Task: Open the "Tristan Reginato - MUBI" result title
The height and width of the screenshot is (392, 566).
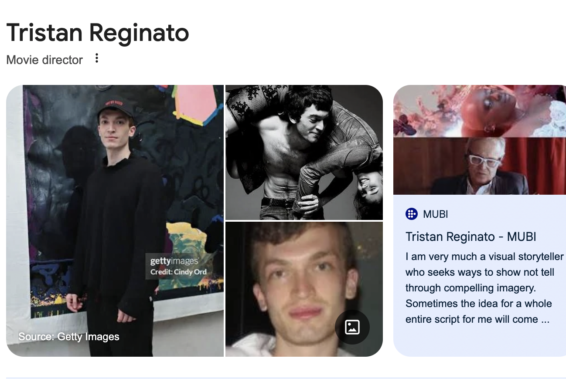Action: click(x=471, y=237)
